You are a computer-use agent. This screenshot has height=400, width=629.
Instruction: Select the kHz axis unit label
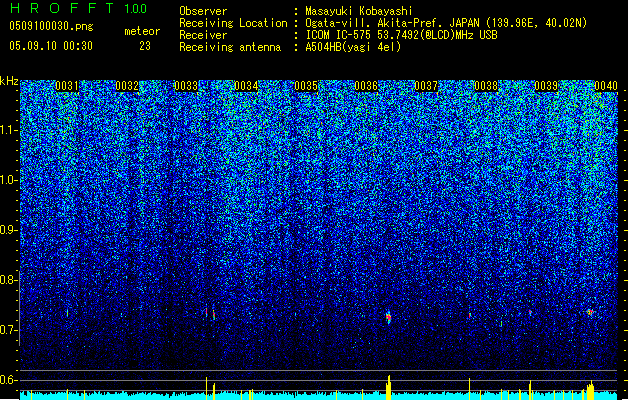[x=9, y=81]
